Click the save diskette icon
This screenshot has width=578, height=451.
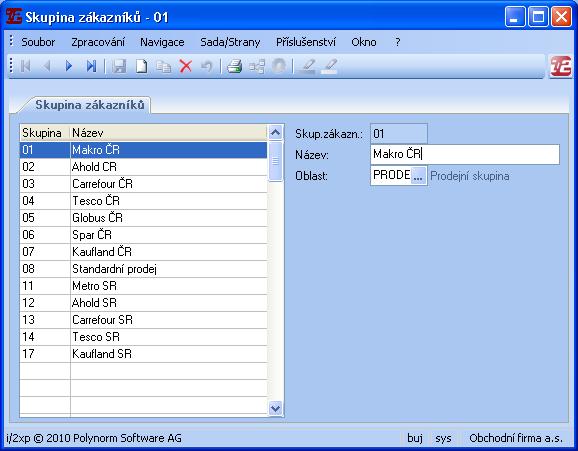pyautogui.click(x=119, y=66)
